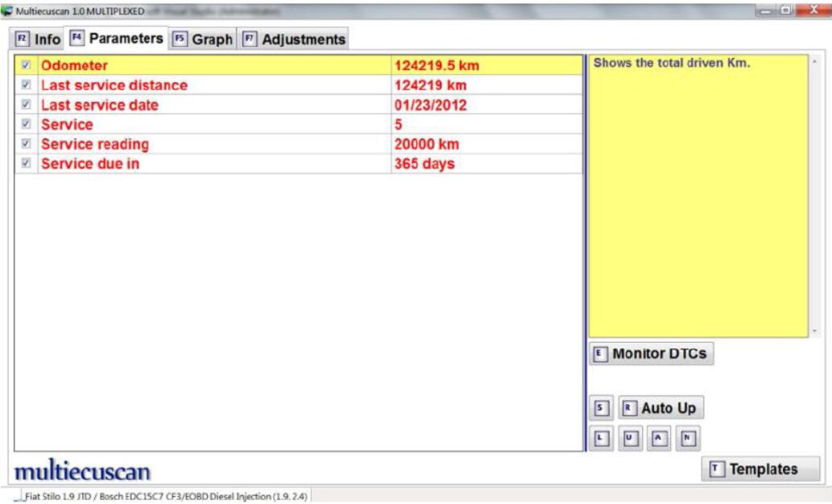The image size is (832, 504).
Task: Click the description panel scroll down arrow
Action: 814,331
